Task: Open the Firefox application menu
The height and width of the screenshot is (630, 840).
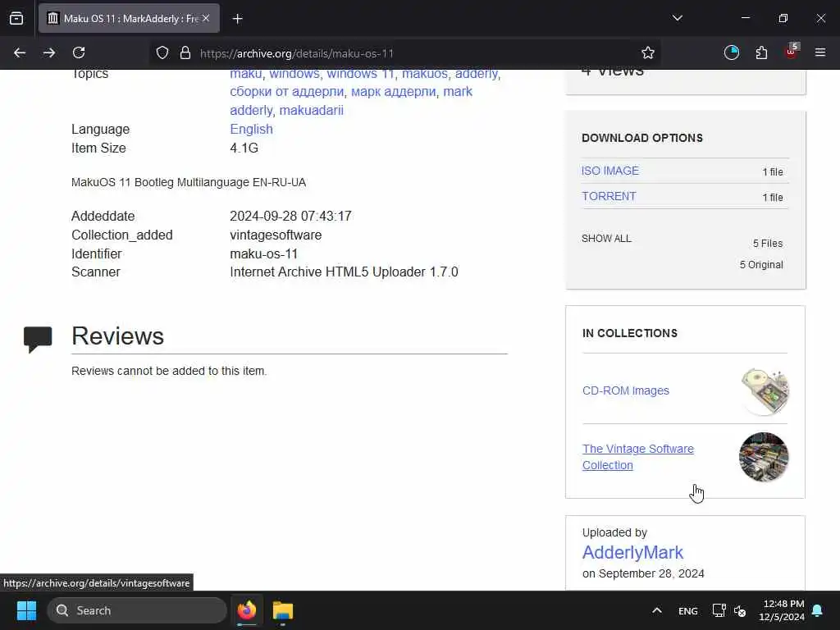Action: (819, 52)
